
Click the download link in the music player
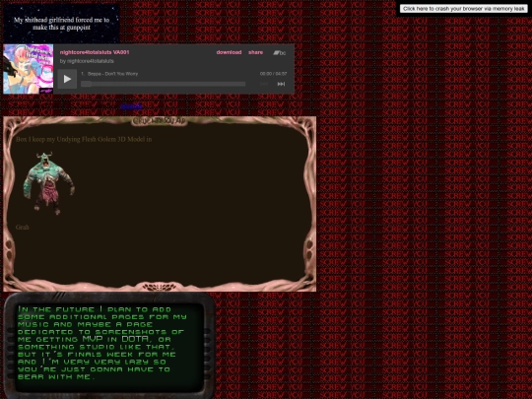coord(229,52)
